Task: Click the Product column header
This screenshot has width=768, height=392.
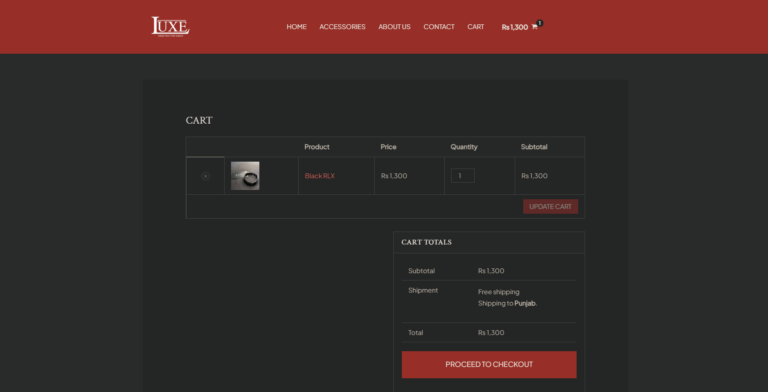Action: coord(317,147)
